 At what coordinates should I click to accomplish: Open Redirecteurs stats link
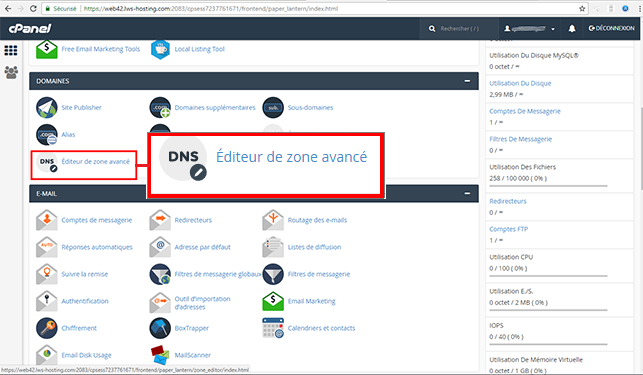pos(508,201)
